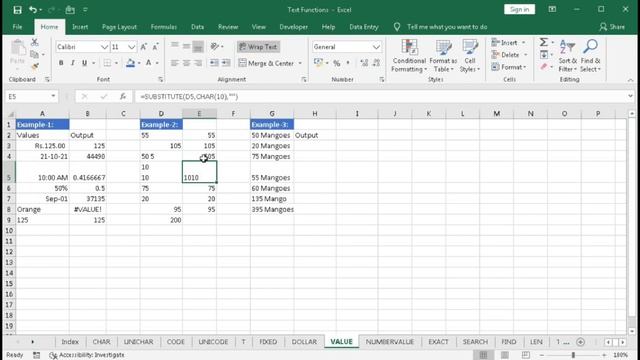Open the font color A swatch
The width and height of the screenshot is (640, 360).
click(149, 63)
